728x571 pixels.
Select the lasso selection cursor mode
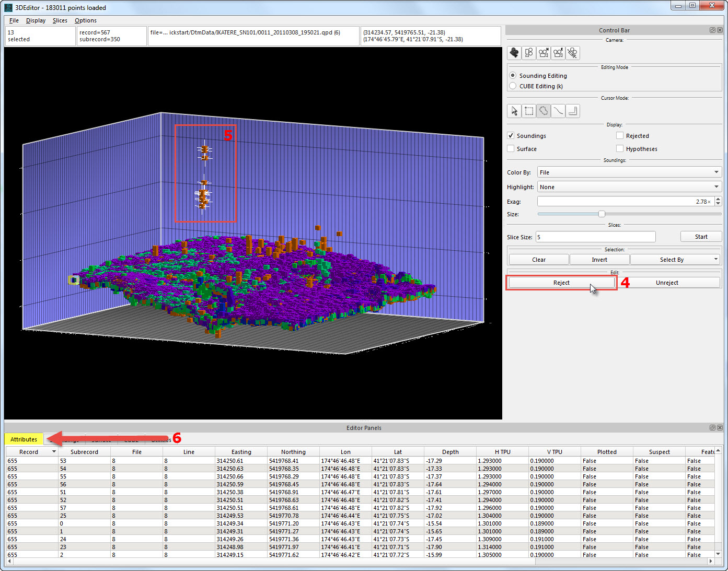544,111
